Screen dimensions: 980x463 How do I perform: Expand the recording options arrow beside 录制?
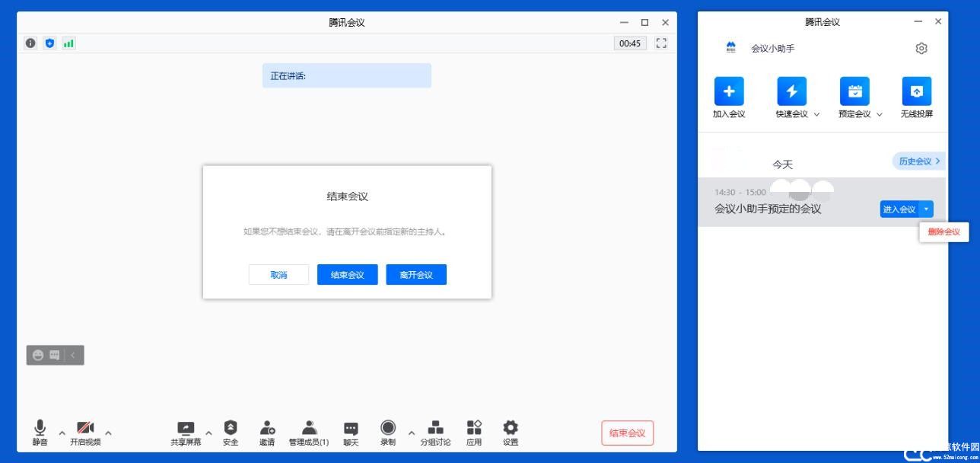412,433
